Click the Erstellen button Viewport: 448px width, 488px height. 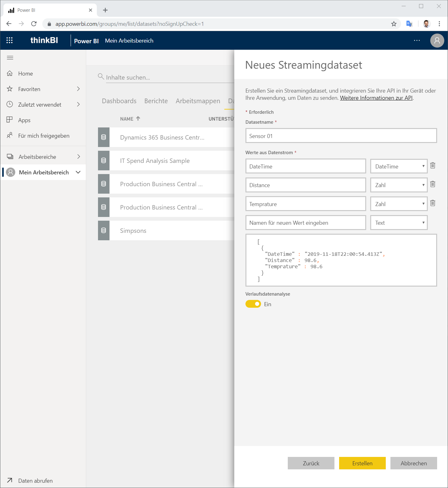(x=362, y=463)
